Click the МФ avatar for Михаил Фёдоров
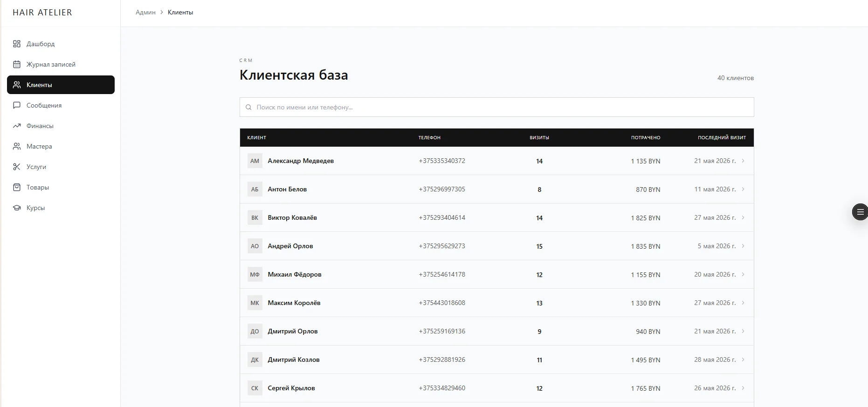The height and width of the screenshot is (407, 868). (255, 274)
